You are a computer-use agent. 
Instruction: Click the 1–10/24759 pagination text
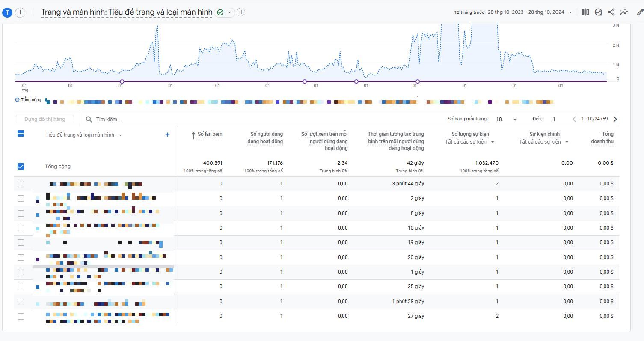pyautogui.click(x=594, y=119)
